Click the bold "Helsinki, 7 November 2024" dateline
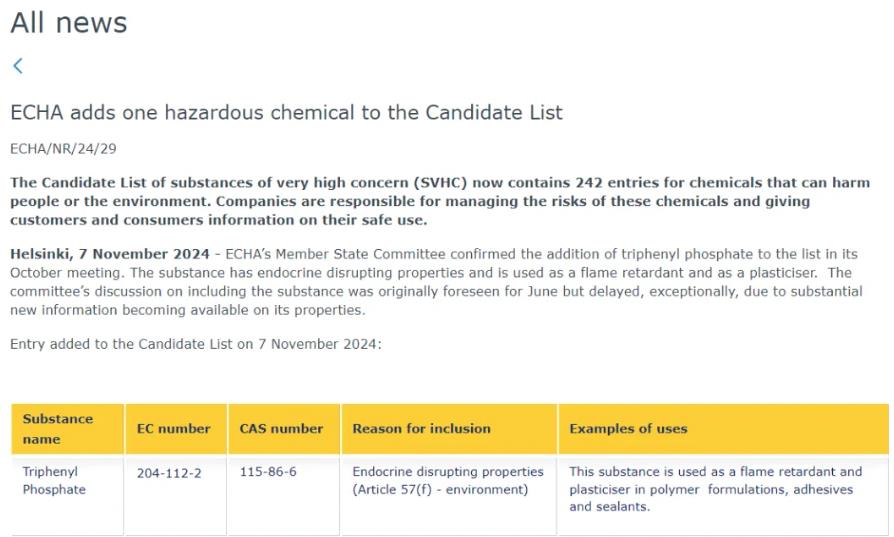The image size is (894, 537). pos(110,254)
